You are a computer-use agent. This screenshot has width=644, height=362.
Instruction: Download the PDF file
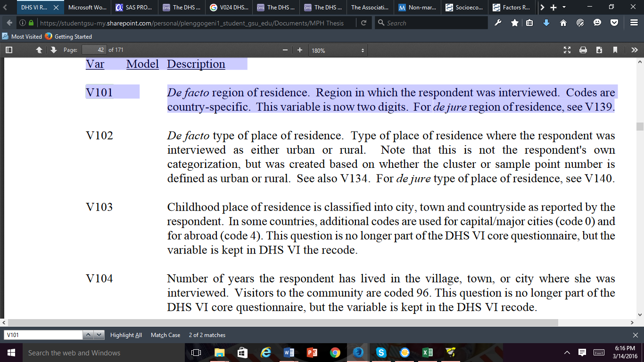[x=599, y=50]
